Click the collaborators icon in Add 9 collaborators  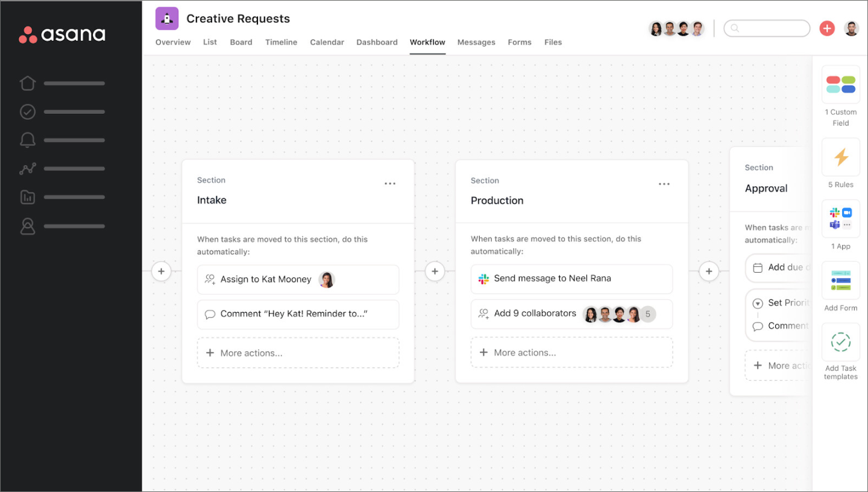(483, 314)
